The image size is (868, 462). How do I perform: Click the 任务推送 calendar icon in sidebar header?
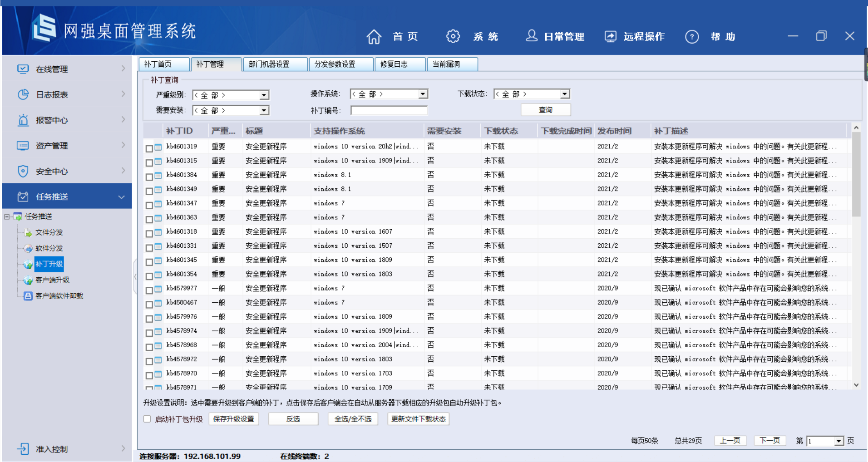23,197
